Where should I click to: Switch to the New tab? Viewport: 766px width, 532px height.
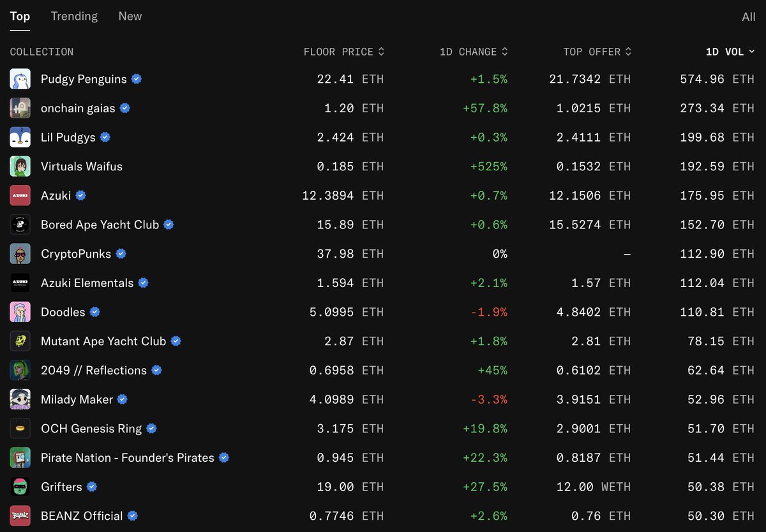(130, 17)
